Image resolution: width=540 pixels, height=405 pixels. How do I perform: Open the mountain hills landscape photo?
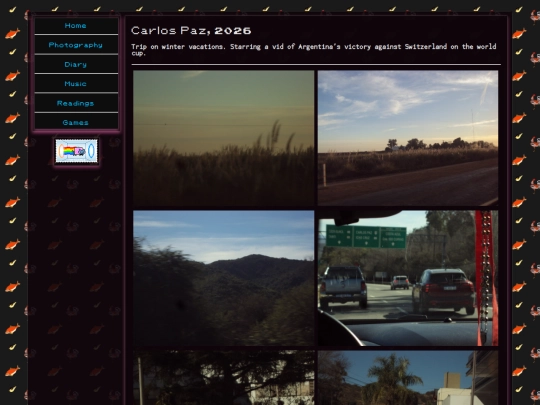tap(224, 278)
